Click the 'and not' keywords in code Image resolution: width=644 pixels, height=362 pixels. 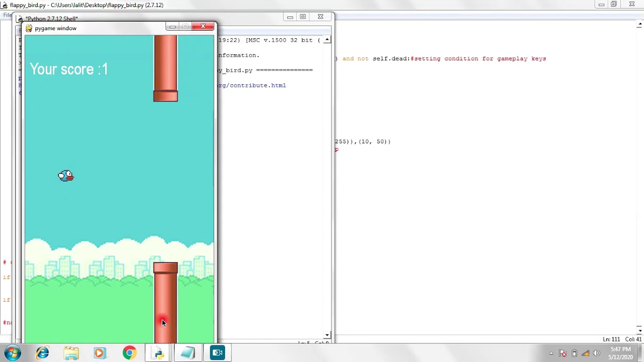[x=356, y=59]
